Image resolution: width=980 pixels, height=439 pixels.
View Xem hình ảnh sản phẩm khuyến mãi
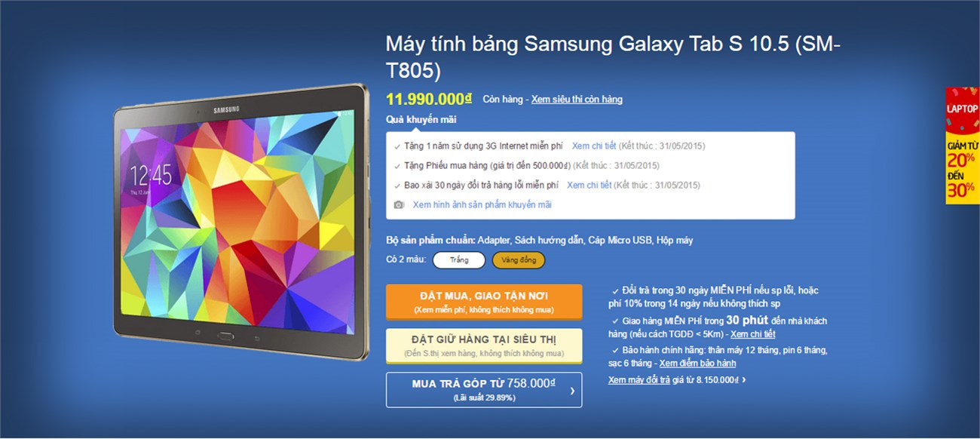tap(482, 204)
